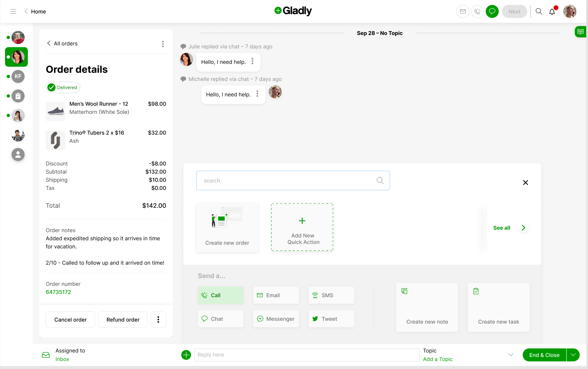Choose Chat channel
Screen dimensions: 588x369
click(x=221, y=319)
